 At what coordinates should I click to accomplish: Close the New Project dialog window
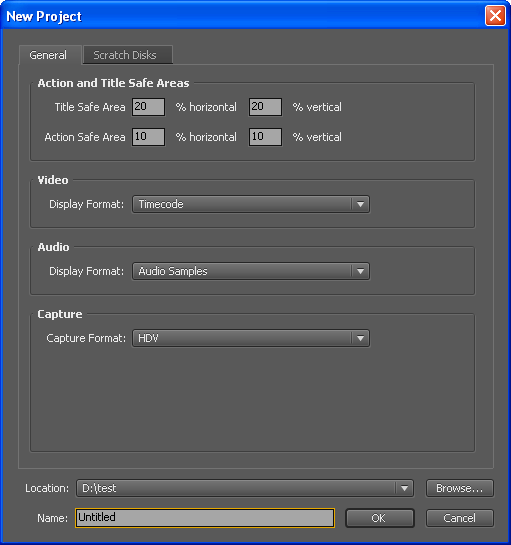(x=495, y=16)
